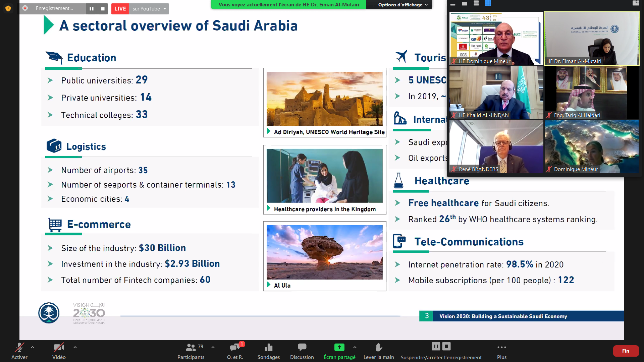Click the Vision 2030 footer caption bar
The height and width of the screenshot is (362, 644).
coord(522,316)
